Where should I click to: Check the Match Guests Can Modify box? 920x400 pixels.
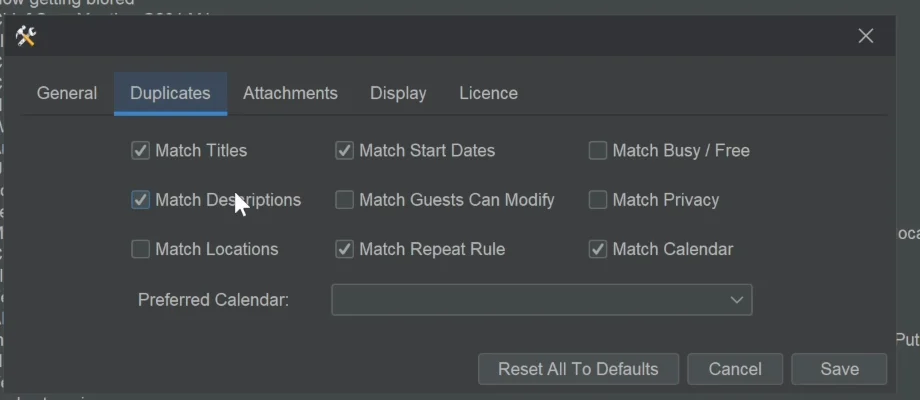(x=344, y=200)
